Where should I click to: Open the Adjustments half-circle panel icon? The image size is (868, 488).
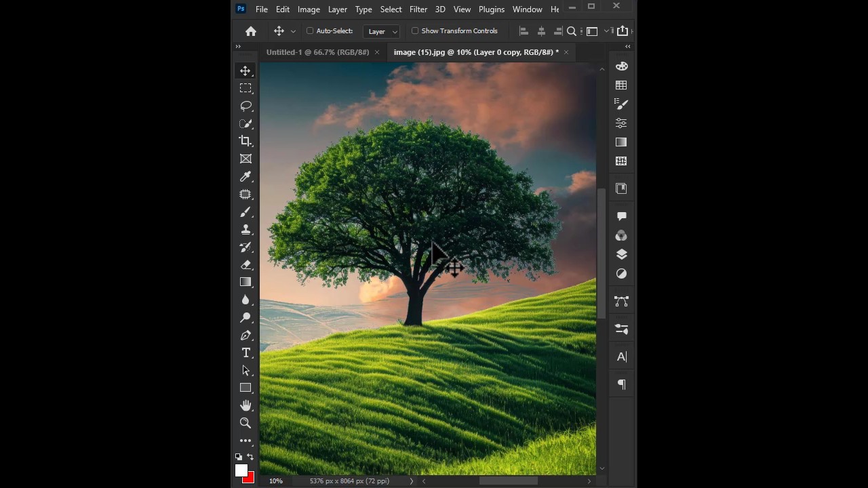(x=621, y=274)
